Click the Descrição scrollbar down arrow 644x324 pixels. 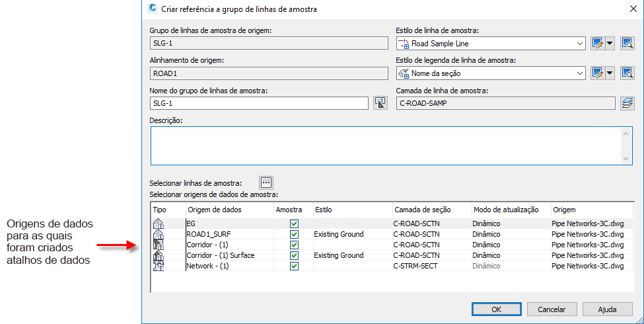point(627,159)
